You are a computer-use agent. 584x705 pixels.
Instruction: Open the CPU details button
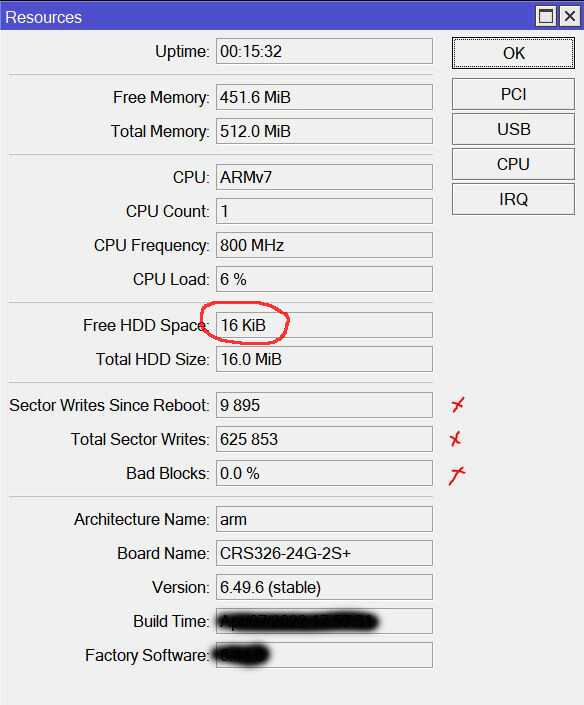point(513,164)
